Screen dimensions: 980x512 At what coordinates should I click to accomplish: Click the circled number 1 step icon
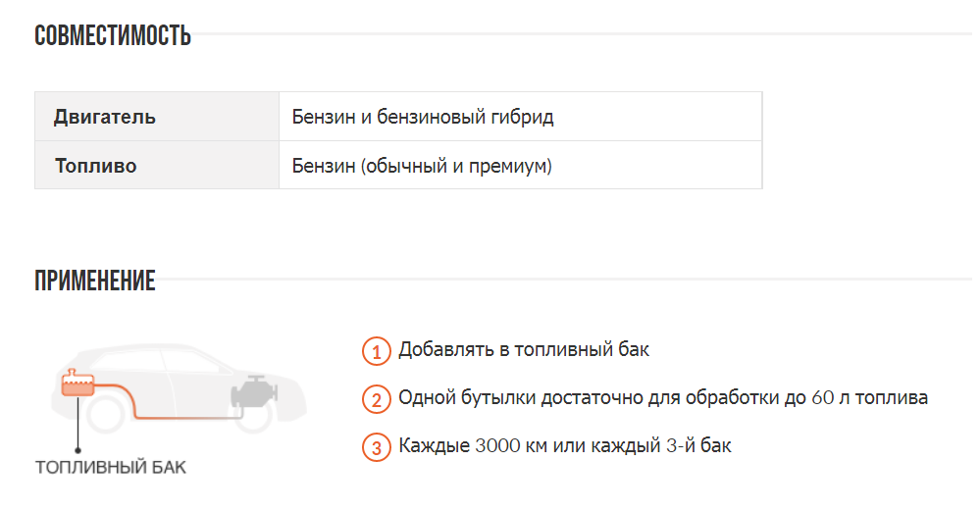coord(376,350)
